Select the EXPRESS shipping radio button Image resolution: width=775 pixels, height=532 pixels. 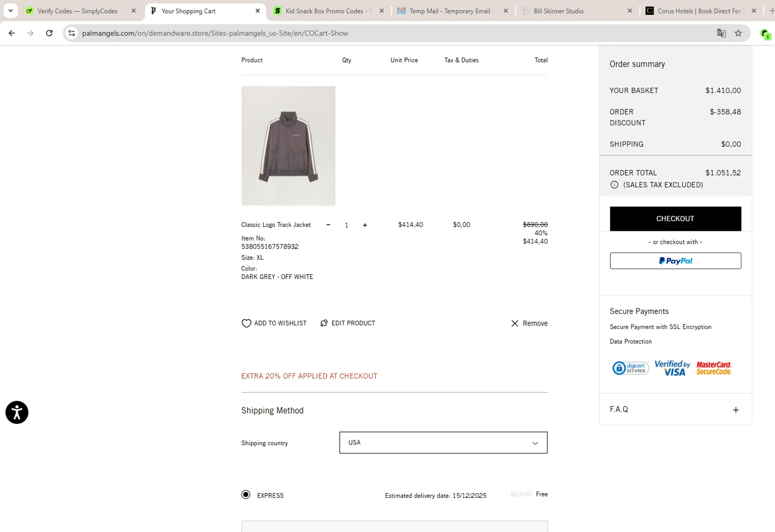[246, 495]
